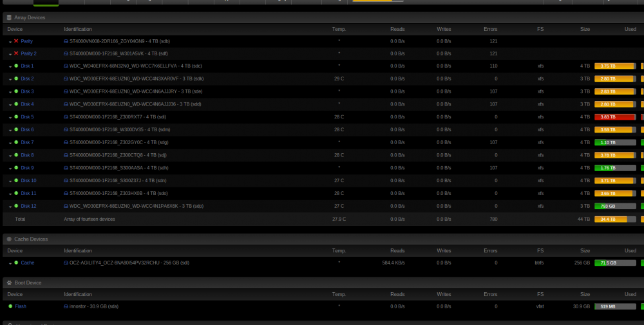Click the drive icon beside OCZ-AGILITY4 cache device
This screenshot has height=325, width=644.
tap(66, 263)
